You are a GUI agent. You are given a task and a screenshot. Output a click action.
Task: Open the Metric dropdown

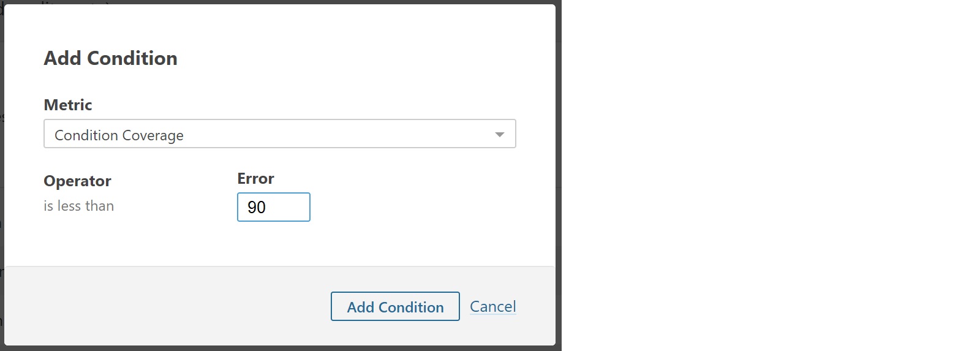pos(279,134)
